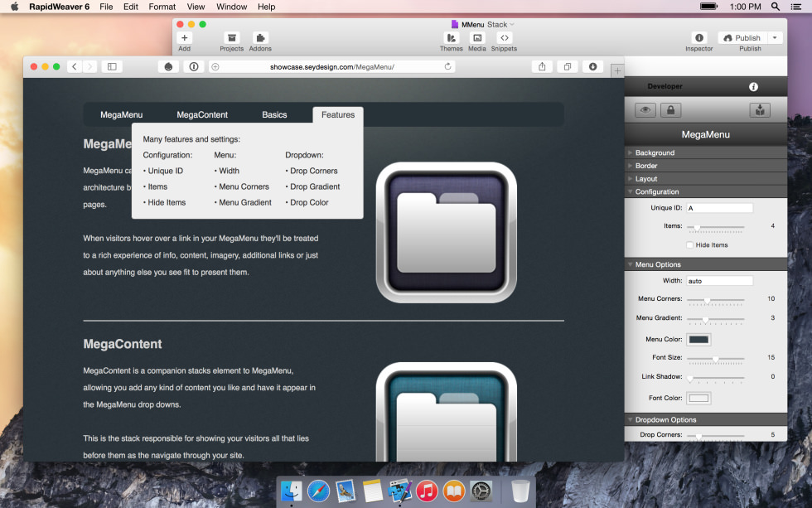Open the MegaContent menu tab
Viewport: 812px width, 508px height.
[202, 115]
